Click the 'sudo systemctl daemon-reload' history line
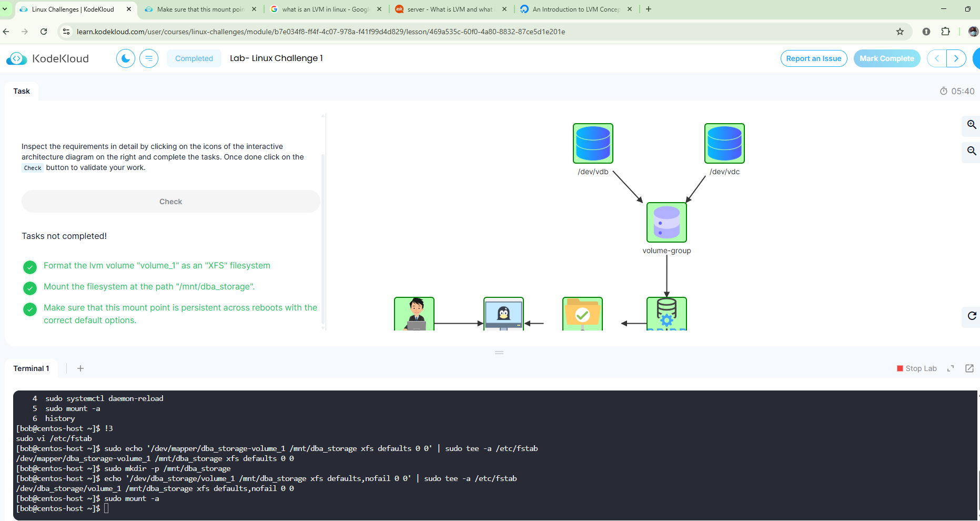This screenshot has height=521, width=980. [x=104, y=398]
